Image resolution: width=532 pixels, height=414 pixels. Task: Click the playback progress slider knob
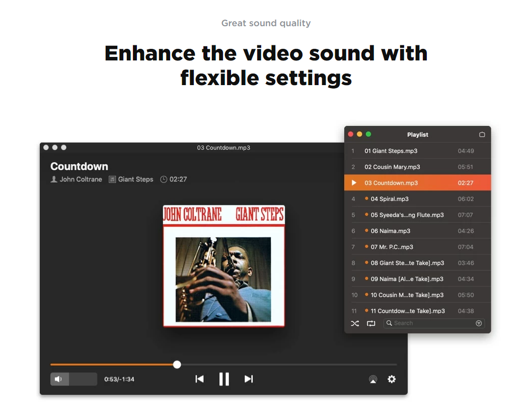(177, 364)
